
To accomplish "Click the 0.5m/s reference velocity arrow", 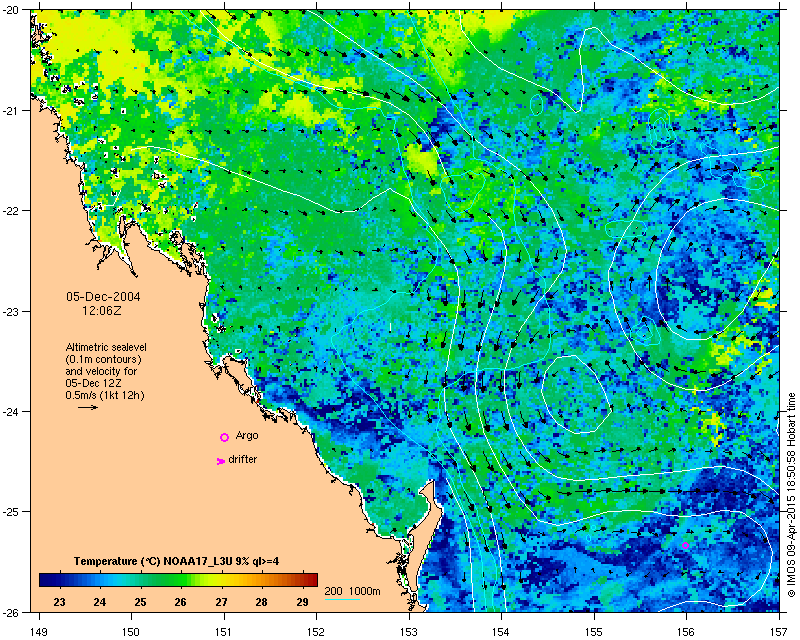I will click(x=88, y=407).
